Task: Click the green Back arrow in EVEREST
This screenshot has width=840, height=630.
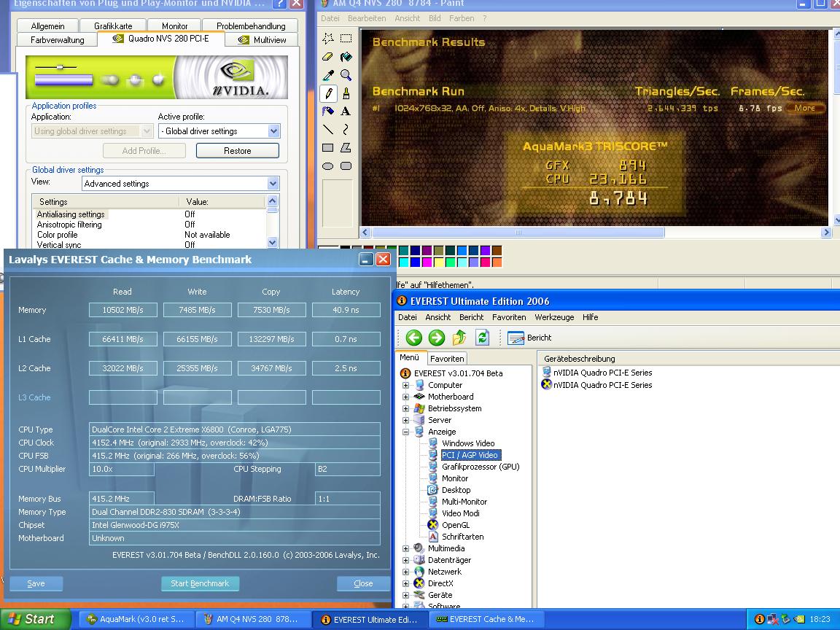Action: pyautogui.click(x=413, y=338)
